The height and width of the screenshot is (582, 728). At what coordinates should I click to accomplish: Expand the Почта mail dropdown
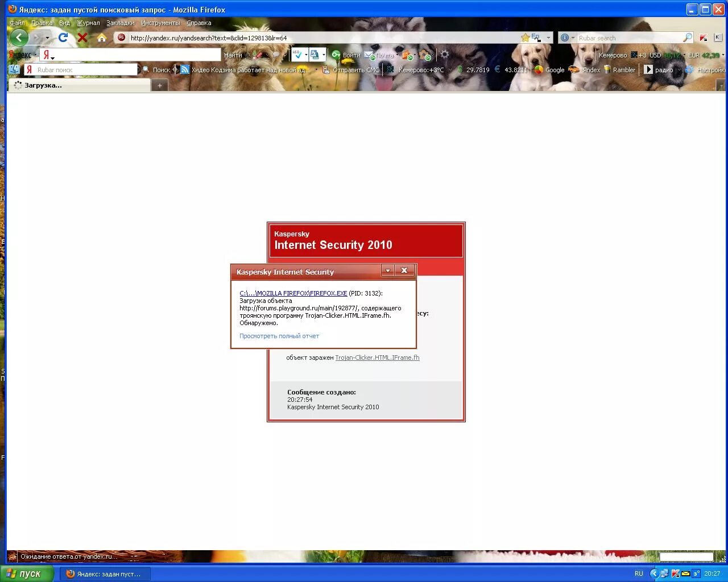click(397, 55)
